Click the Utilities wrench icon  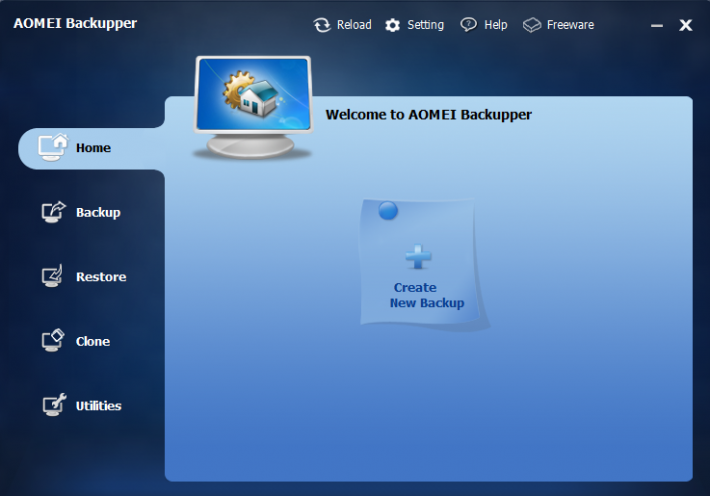point(54,405)
